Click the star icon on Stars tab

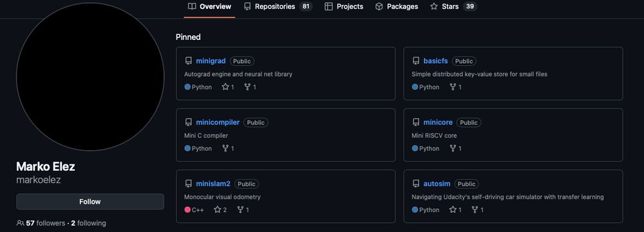point(434,6)
